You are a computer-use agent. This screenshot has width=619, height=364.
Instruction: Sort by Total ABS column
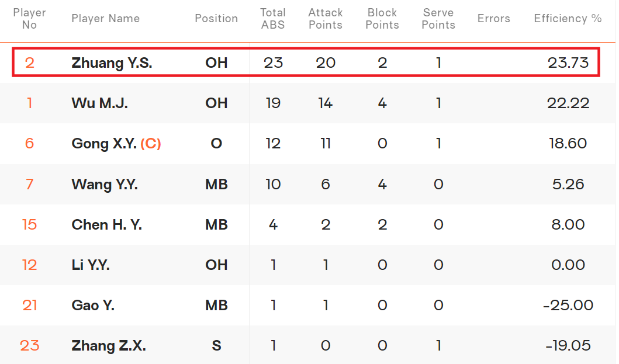pyautogui.click(x=273, y=19)
